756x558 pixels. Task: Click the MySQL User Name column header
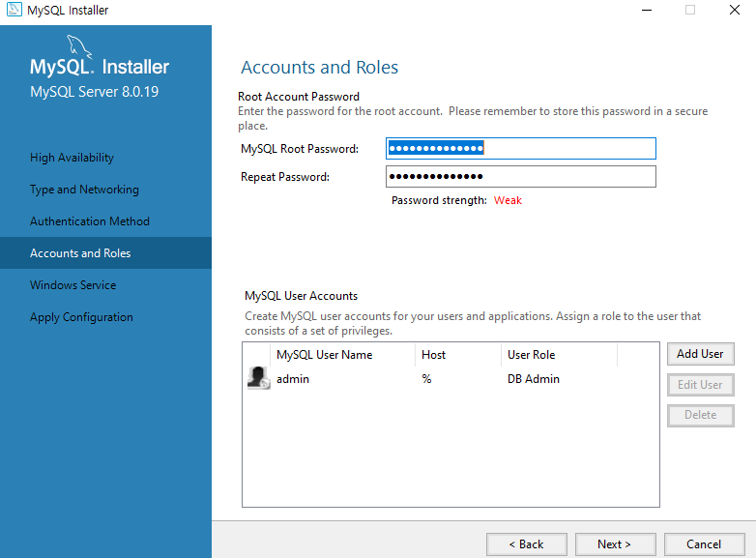(x=325, y=355)
